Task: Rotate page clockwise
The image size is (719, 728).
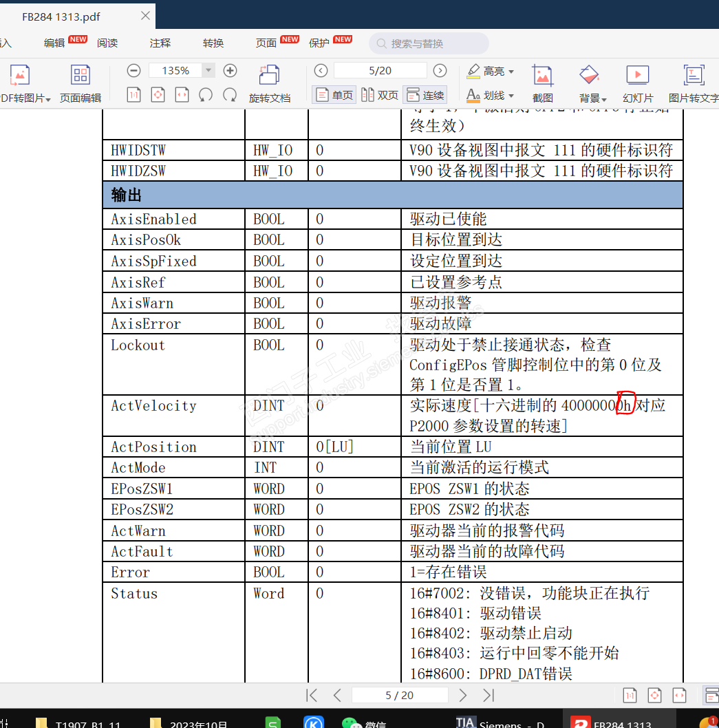Action: pos(230,95)
